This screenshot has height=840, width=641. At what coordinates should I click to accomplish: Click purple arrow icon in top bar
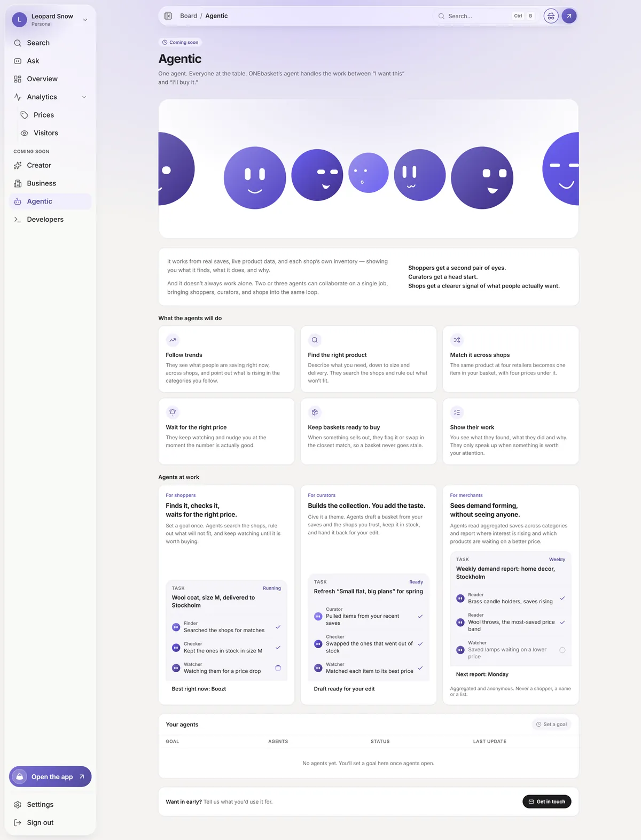(569, 16)
